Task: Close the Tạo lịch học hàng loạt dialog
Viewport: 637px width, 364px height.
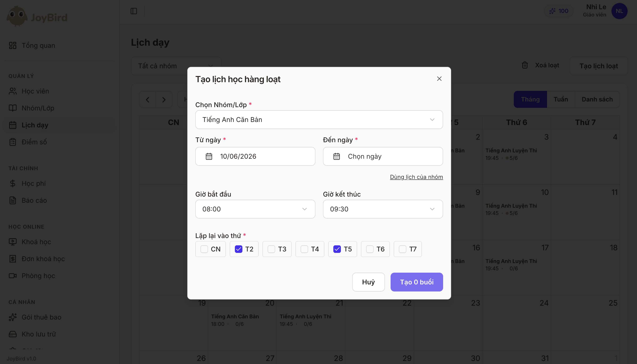Action: click(439, 79)
